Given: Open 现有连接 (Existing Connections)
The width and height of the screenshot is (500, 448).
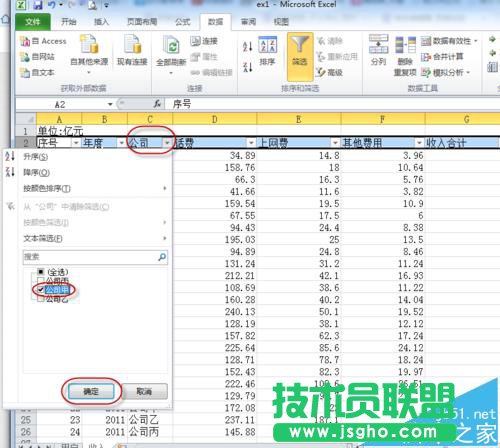Looking at the screenshot, I should [x=132, y=50].
